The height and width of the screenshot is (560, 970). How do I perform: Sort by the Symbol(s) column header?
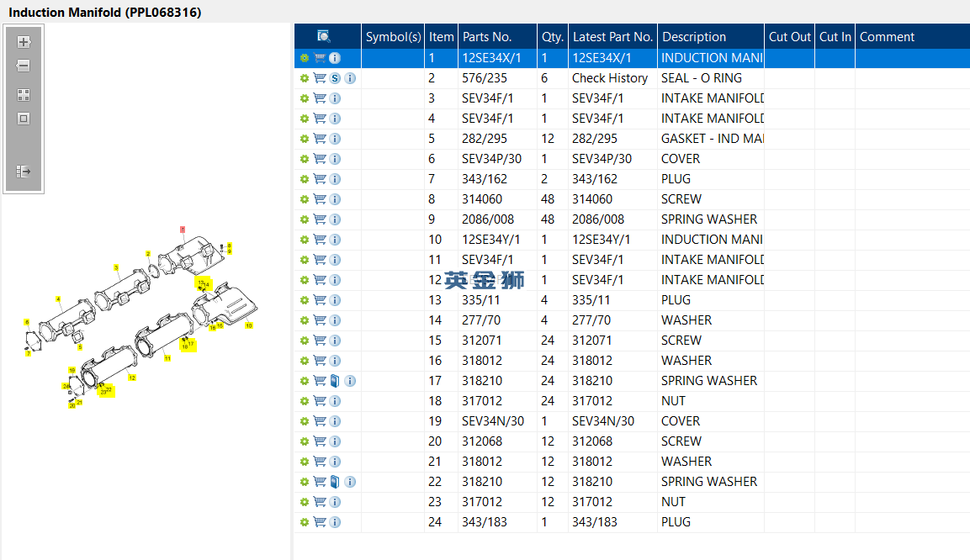pos(394,36)
